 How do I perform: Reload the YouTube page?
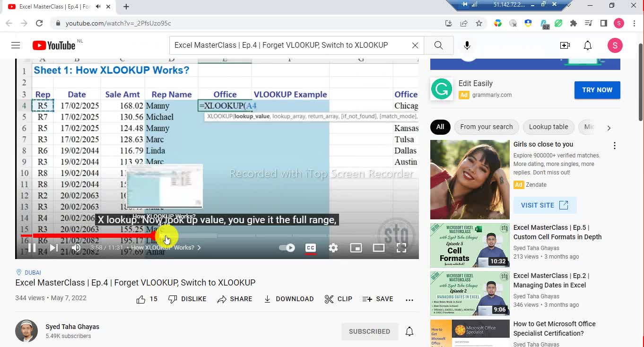coord(39,23)
